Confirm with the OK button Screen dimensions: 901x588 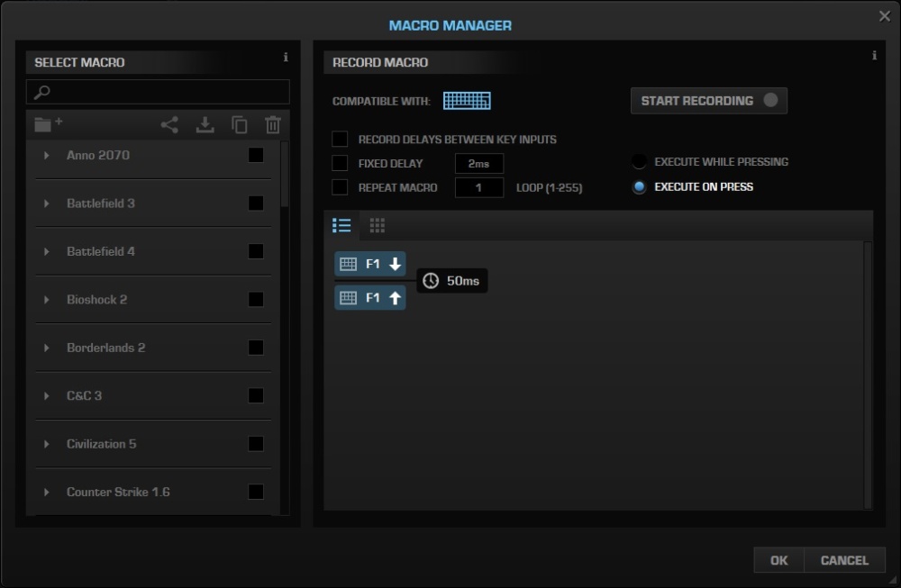pyautogui.click(x=778, y=560)
